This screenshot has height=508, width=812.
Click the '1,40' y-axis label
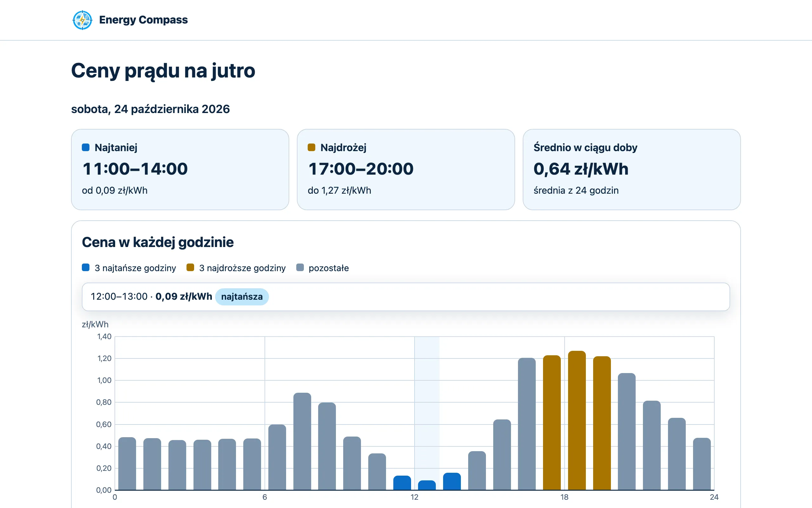click(x=104, y=336)
